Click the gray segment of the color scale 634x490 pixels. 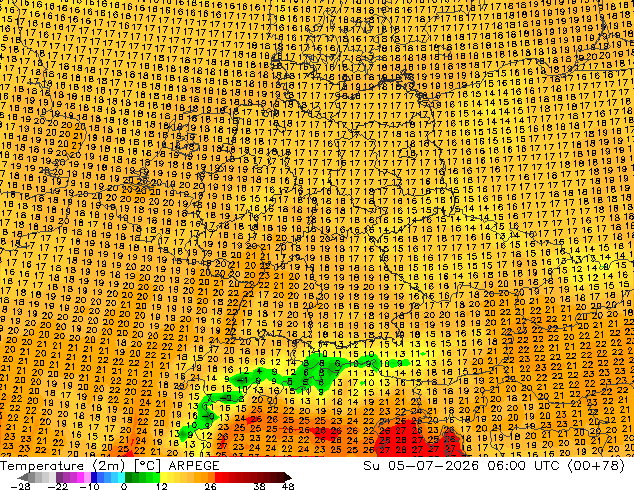42,477
